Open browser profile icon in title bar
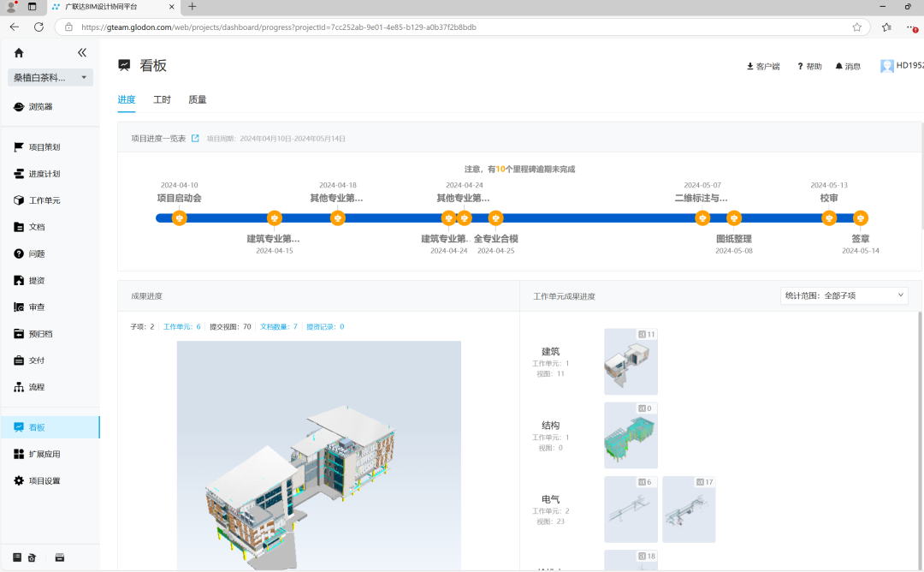924x572 pixels. tap(10, 7)
